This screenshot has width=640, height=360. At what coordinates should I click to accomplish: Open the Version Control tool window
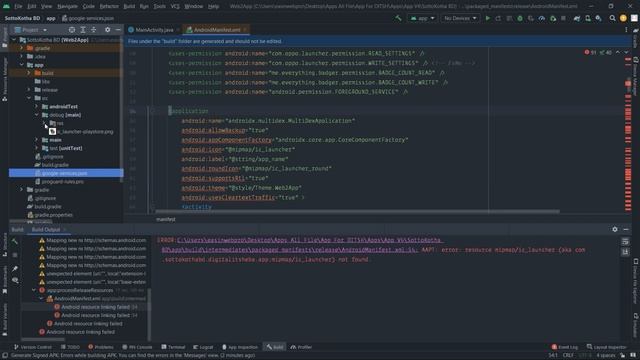pyautogui.click(x=33, y=347)
